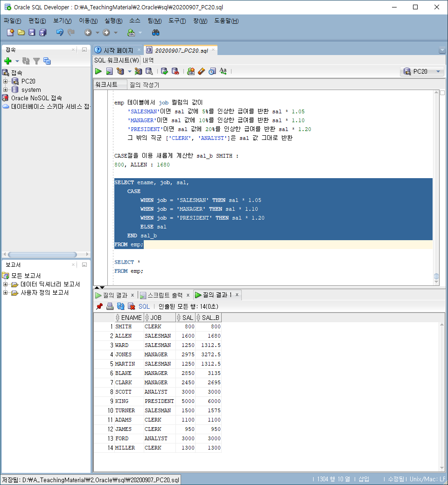Add a new connection with green plus
This screenshot has height=485, width=448.
[8, 61]
